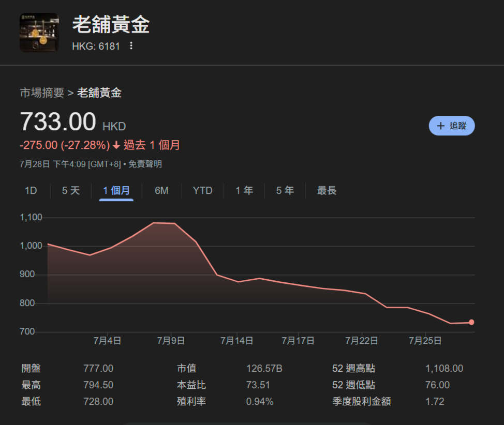Image resolution: width=504 pixels, height=425 pixels.
Task: Click the endpoint dot on the price chart
Action: [471, 323]
